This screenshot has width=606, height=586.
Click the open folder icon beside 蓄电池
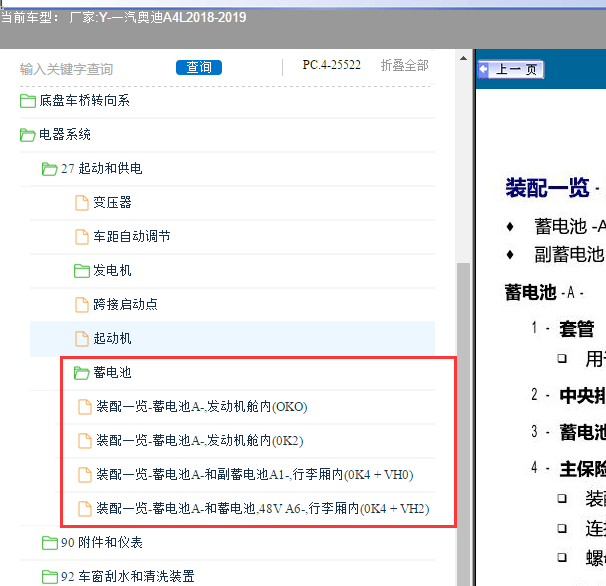coord(82,373)
